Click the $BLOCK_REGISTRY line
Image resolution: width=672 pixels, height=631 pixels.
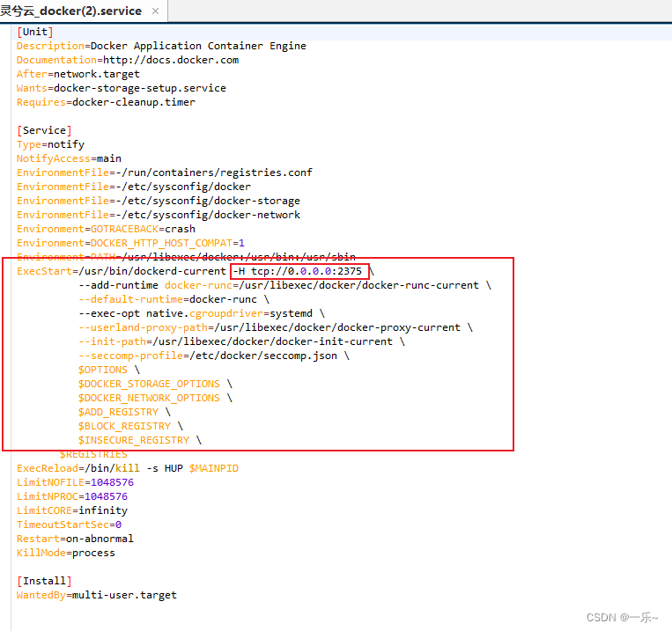(x=130, y=427)
